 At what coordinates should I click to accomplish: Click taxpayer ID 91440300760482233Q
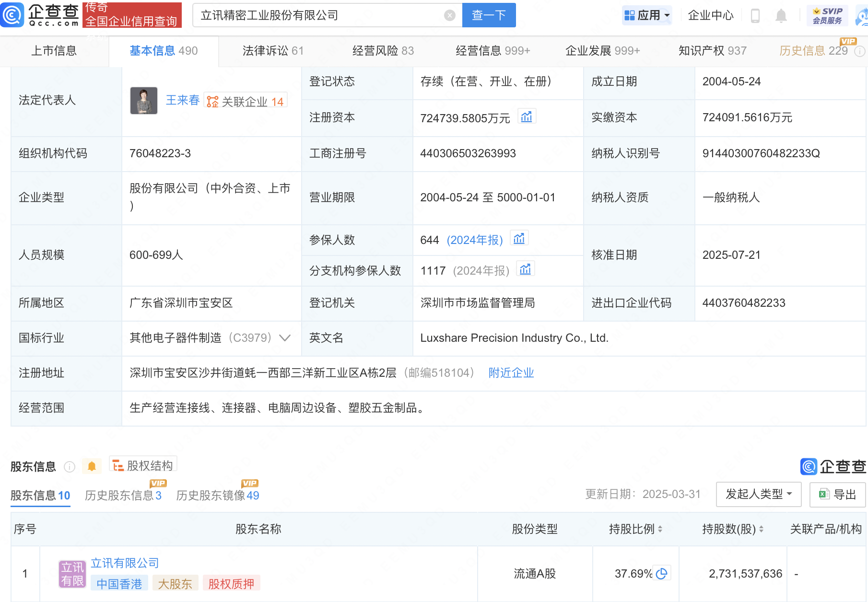(761, 153)
